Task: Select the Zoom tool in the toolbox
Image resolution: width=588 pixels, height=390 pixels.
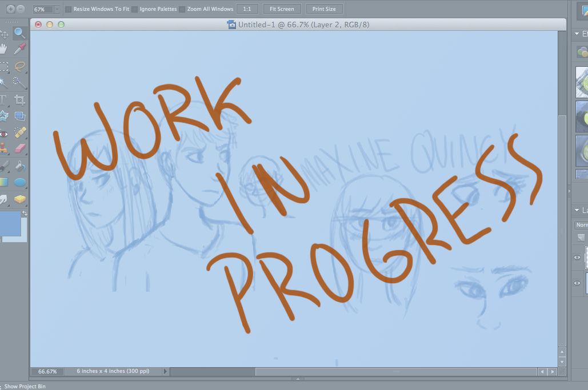Action: tap(19, 33)
